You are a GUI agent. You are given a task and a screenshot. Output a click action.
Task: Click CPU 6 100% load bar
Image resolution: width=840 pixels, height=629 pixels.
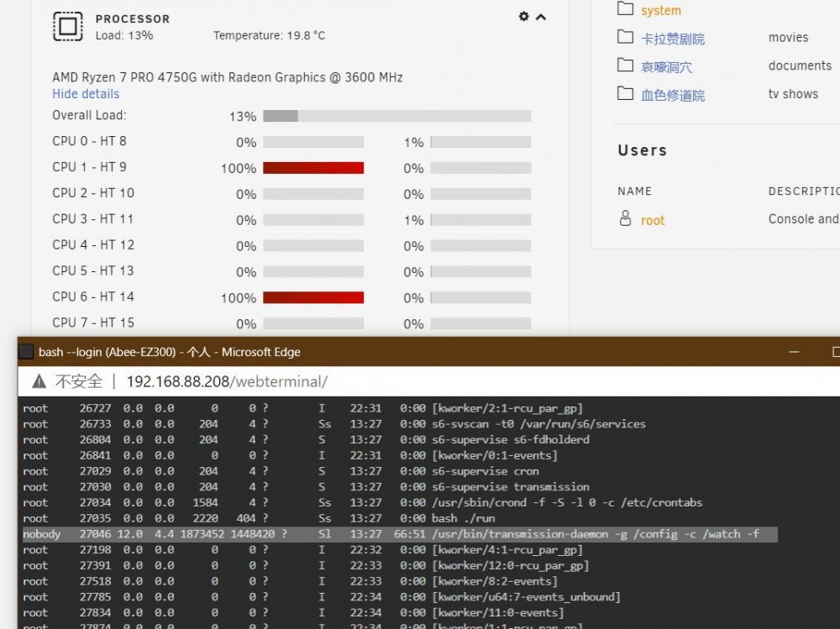312,298
